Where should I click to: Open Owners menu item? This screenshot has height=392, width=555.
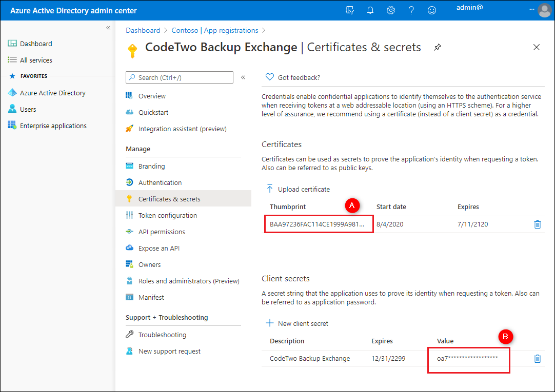coord(149,265)
